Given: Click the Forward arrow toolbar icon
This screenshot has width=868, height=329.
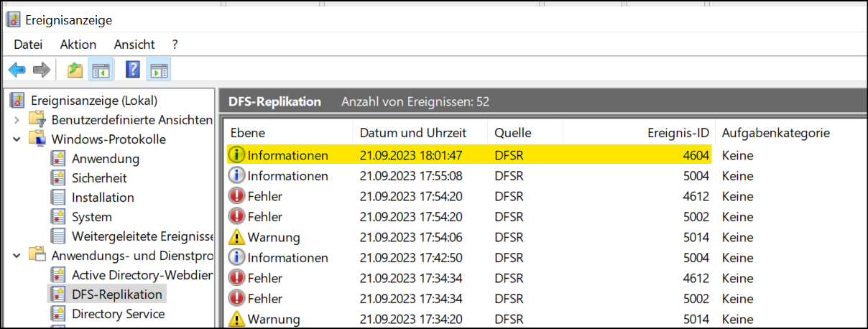Looking at the screenshot, I should coord(42,70).
